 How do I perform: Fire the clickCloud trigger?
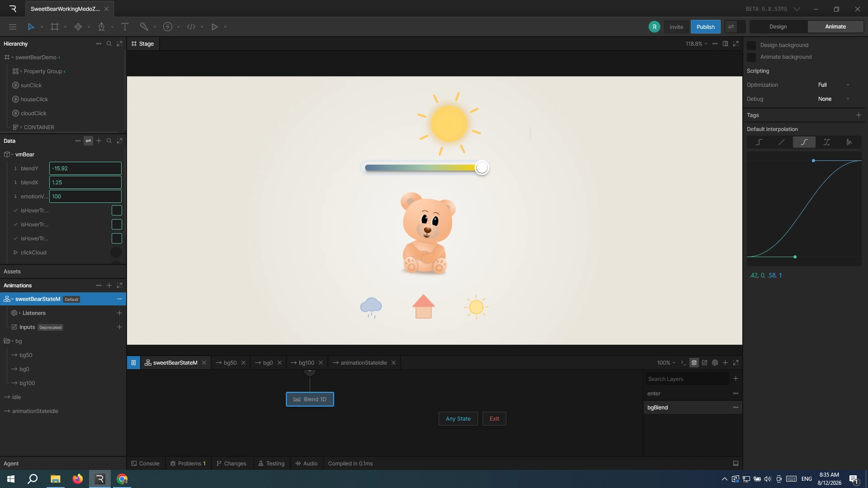click(116, 253)
